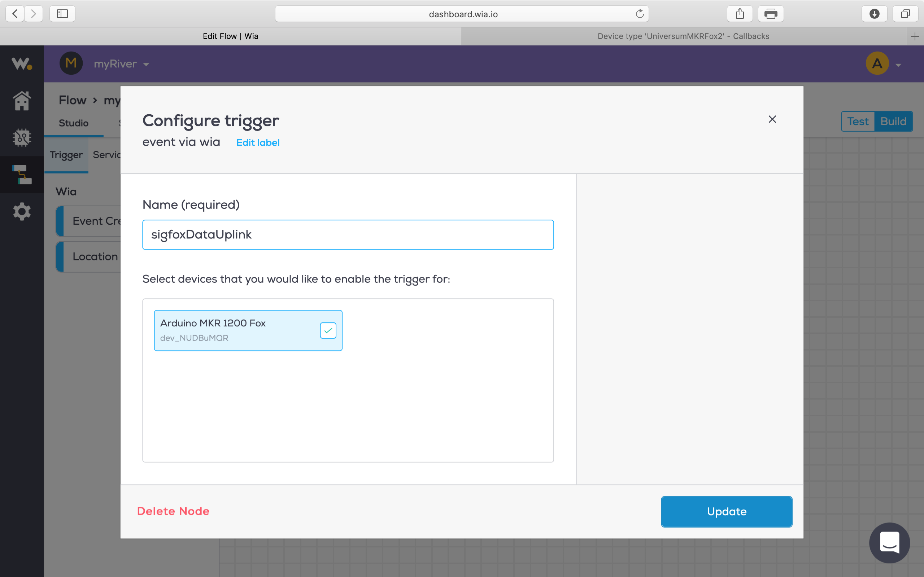The width and height of the screenshot is (924, 577).
Task: Open Safari downloads icon
Action: pos(874,14)
